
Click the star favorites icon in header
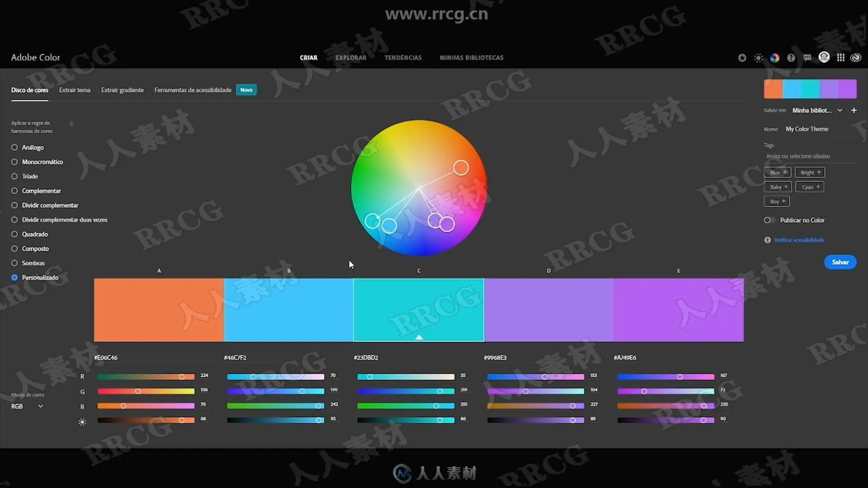click(x=742, y=58)
